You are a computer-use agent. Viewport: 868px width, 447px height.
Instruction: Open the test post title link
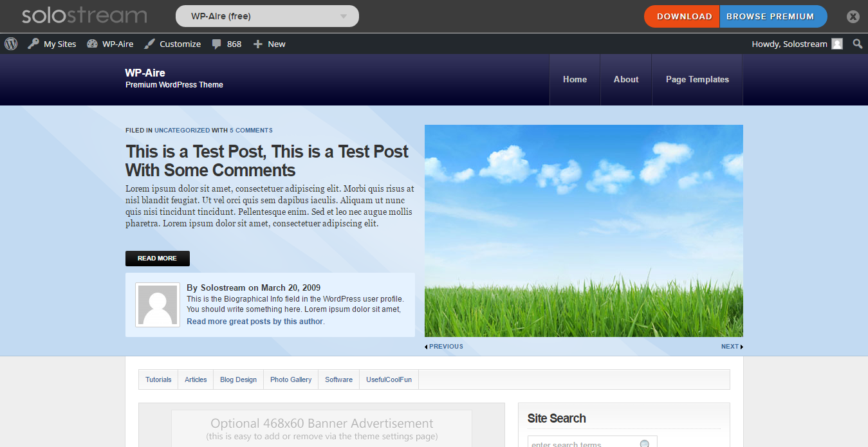(x=267, y=161)
